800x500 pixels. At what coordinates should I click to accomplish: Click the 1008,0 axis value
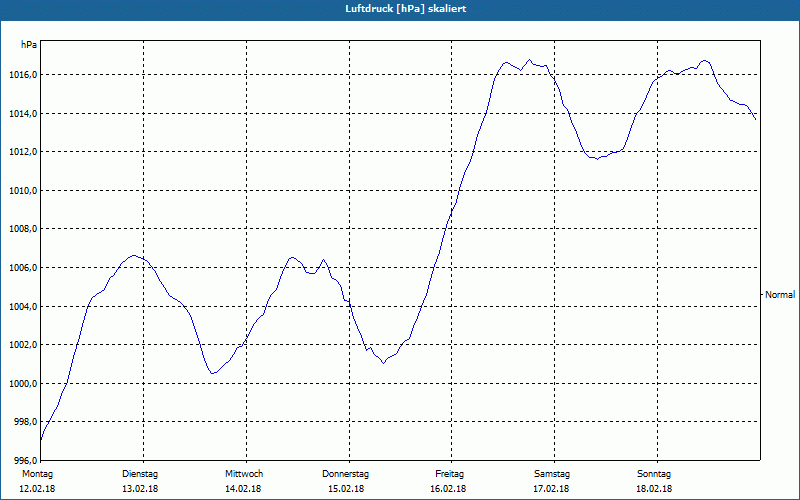tap(23, 229)
